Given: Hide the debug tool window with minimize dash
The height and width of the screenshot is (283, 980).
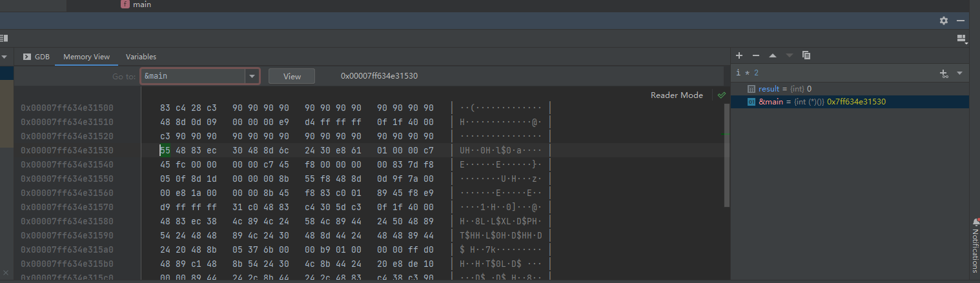Looking at the screenshot, I should (x=961, y=21).
